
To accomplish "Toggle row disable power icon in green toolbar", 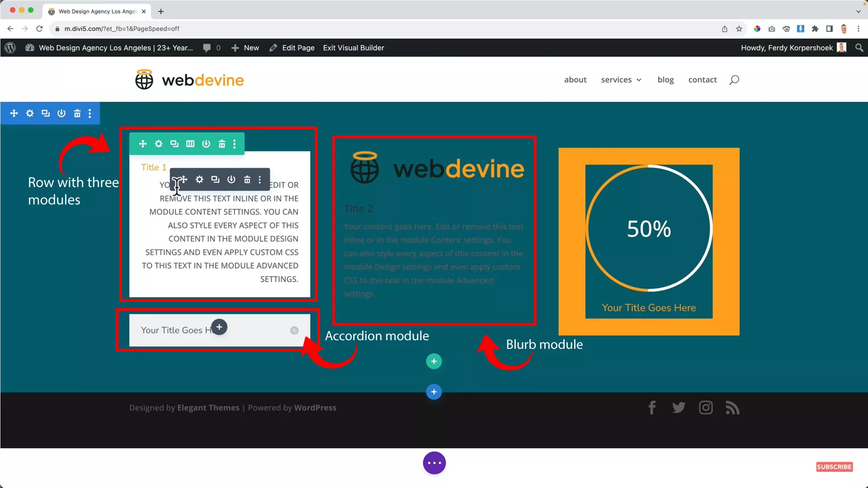I will coord(206,144).
